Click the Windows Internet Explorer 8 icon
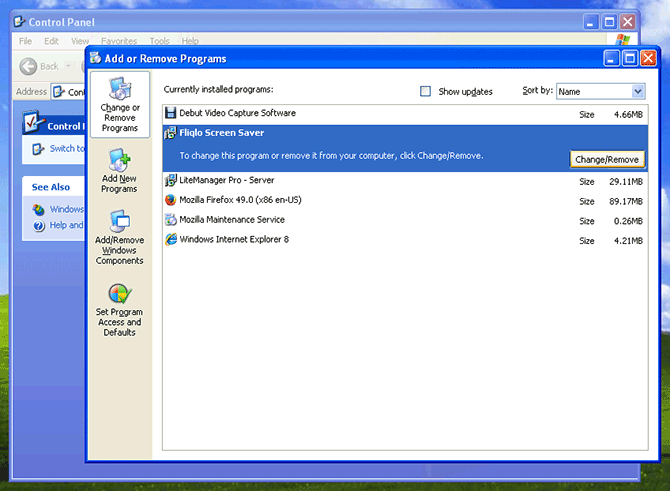The image size is (670, 491). [170, 239]
